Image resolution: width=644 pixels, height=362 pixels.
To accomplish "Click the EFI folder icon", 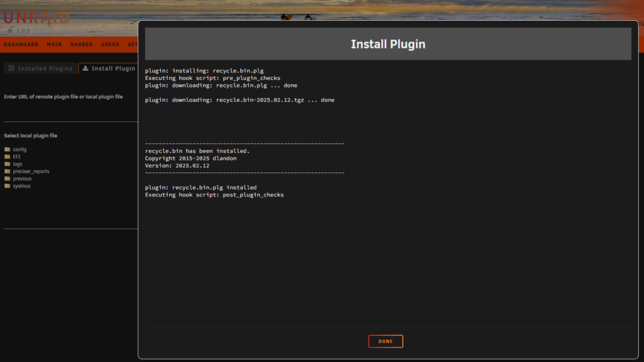I will [8, 157].
